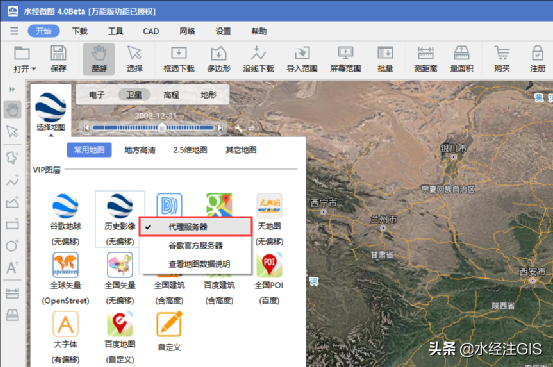
Task: Toggle the checked 代理服务器 option
Action: point(195,227)
